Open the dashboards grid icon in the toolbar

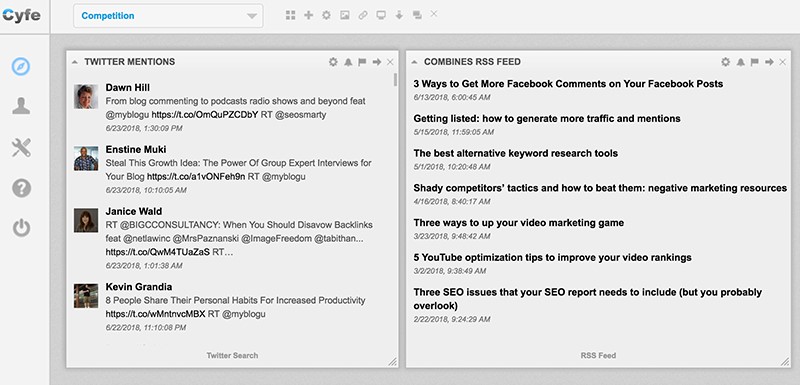click(290, 15)
